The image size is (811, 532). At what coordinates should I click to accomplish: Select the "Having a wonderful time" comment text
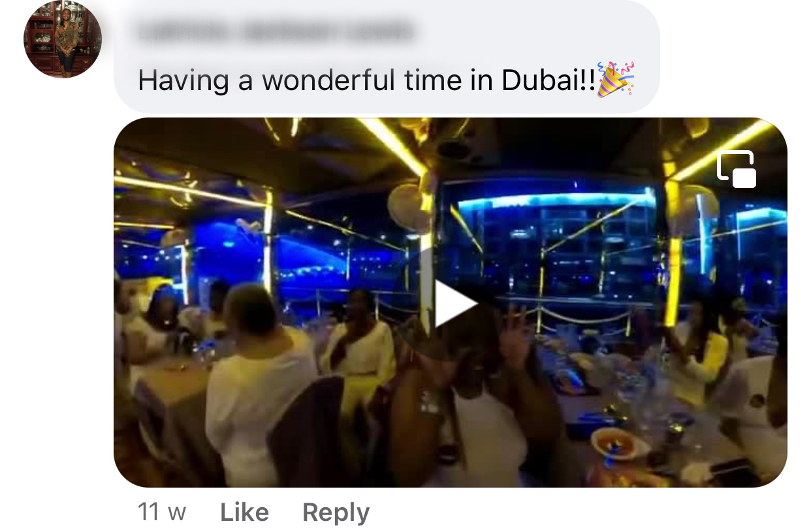tap(367, 80)
